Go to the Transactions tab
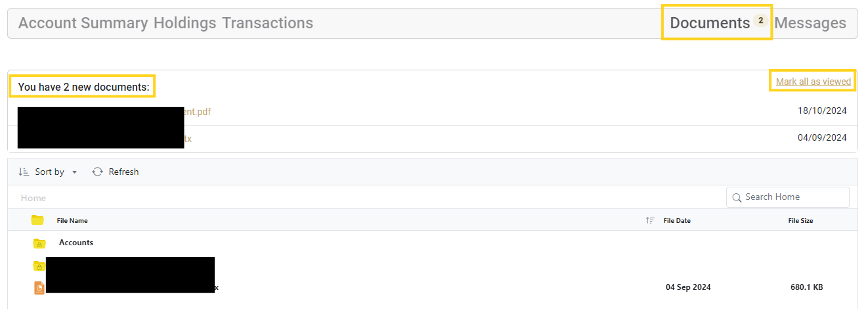Screen dimensions: 868x309 [267, 23]
